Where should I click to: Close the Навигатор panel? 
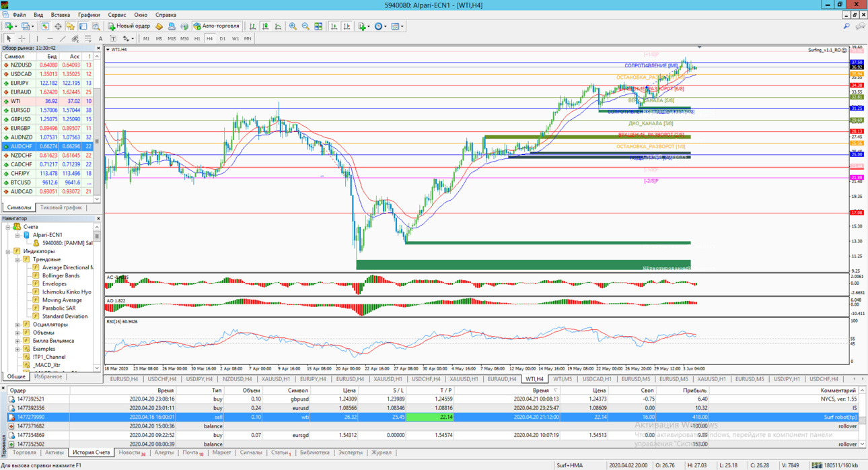tap(98, 218)
